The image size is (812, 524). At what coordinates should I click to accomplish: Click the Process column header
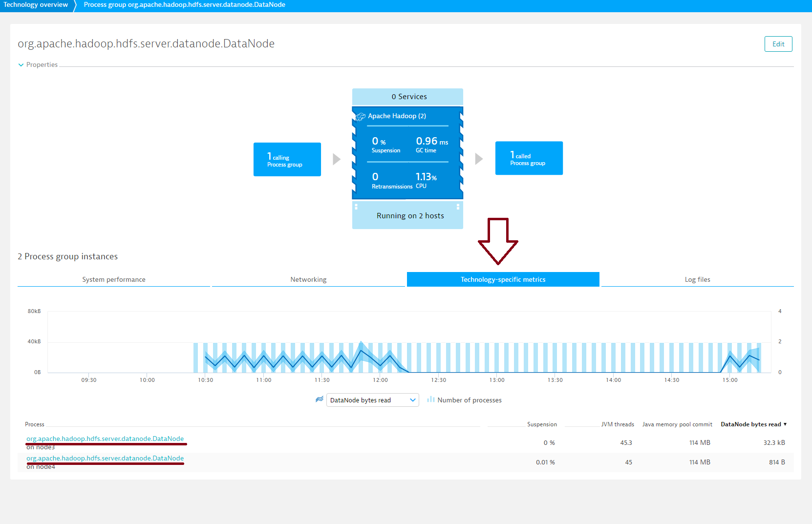(x=35, y=424)
